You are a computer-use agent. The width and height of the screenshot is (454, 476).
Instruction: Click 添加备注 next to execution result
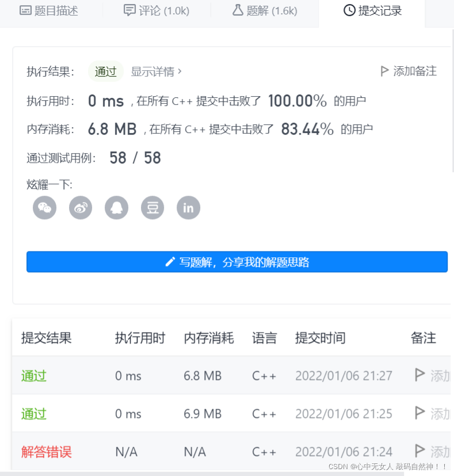coord(409,71)
